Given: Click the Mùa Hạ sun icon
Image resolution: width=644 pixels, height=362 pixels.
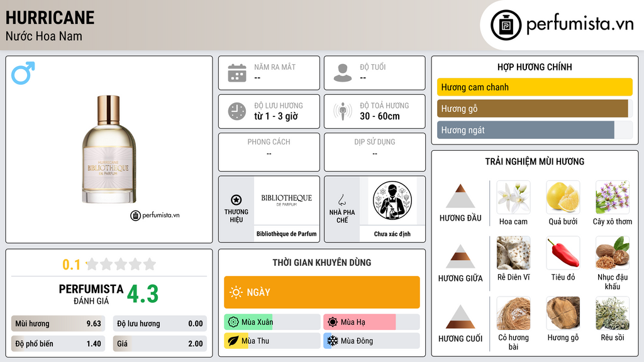Looking at the screenshot, I should tap(333, 322).
